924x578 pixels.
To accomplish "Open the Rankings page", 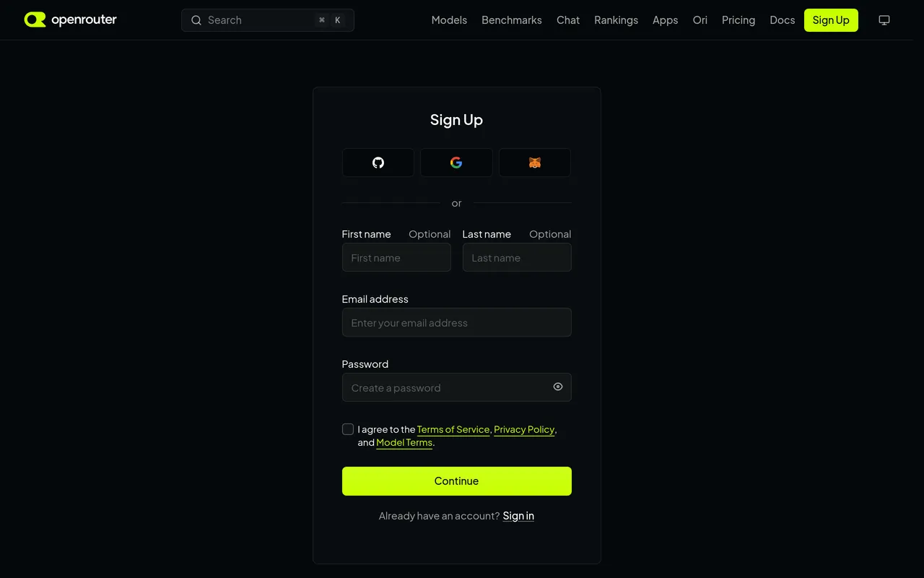I will point(616,20).
